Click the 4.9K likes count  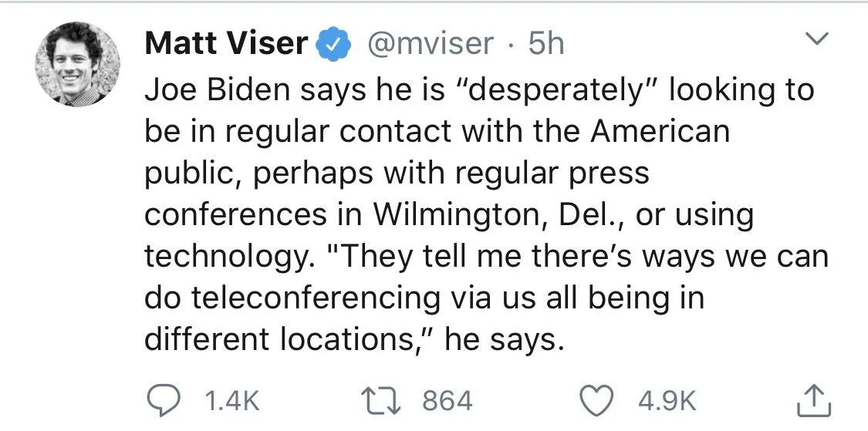point(667,401)
